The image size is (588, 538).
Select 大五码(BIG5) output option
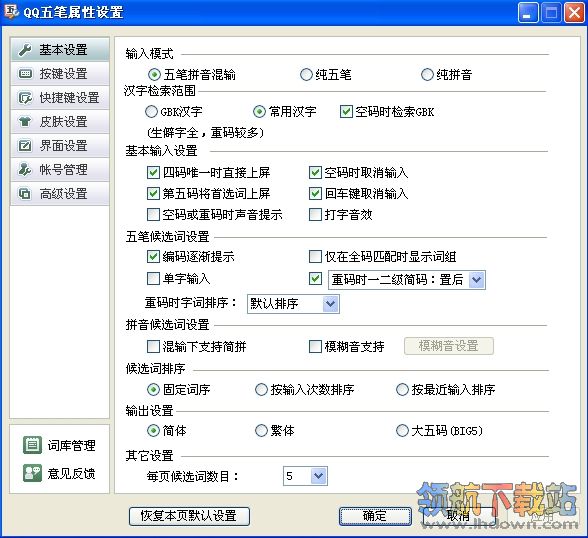pos(402,430)
